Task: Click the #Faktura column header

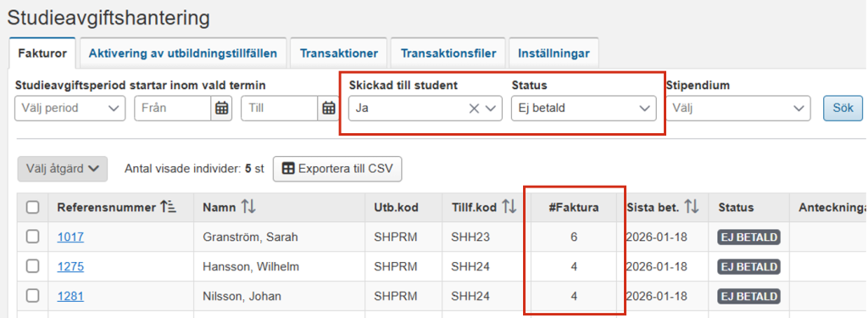Action: (x=574, y=208)
